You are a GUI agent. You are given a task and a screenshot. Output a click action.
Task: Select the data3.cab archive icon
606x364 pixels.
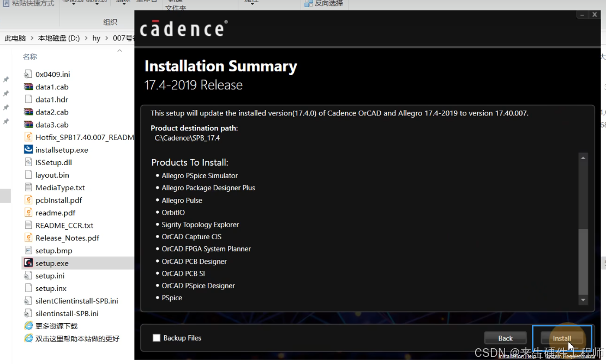(x=28, y=125)
